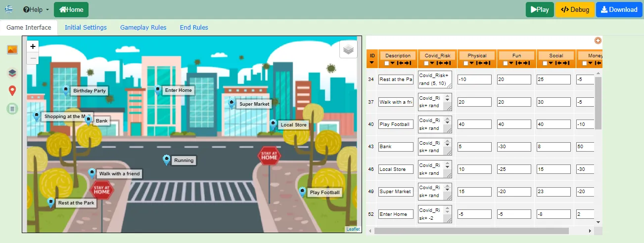Open the Fun column dropdown arrow
644x243 pixels.
pos(512,63)
